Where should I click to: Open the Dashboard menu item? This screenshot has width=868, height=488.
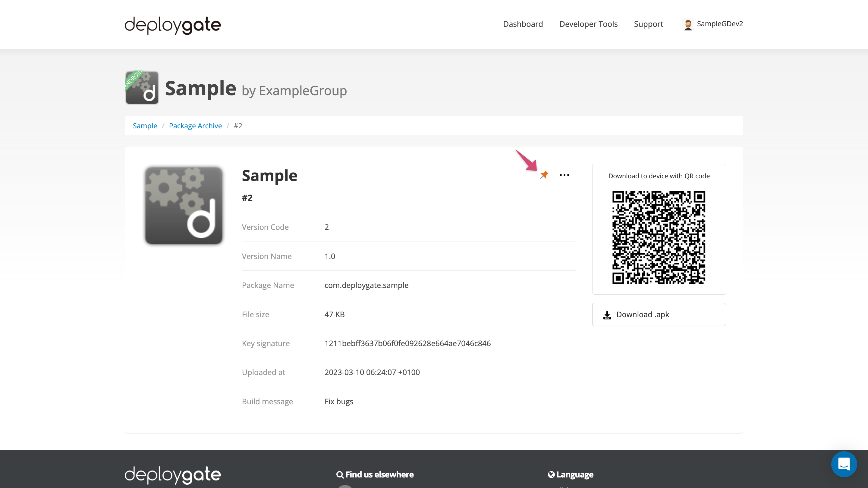tap(523, 24)
